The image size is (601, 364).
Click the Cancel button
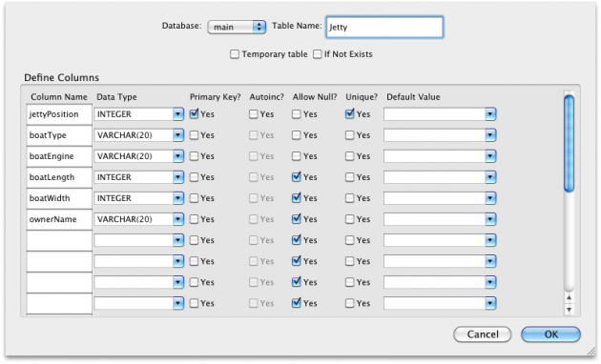(x=482, y=334)
